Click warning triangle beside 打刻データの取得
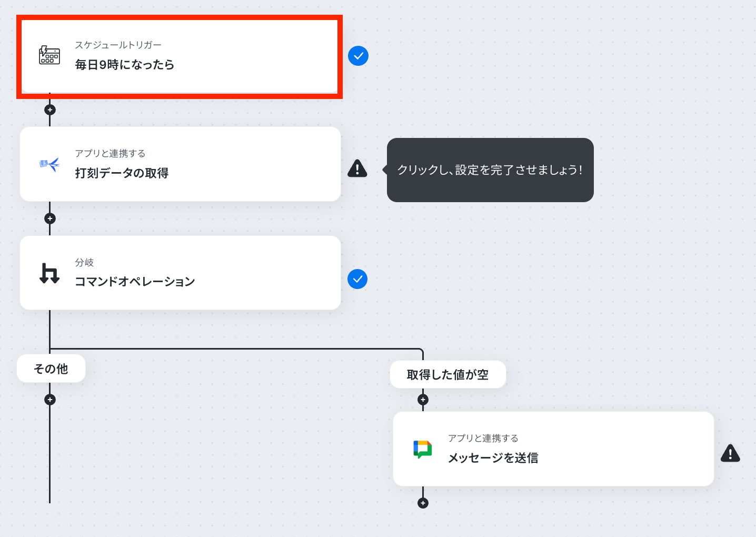The image size is (756, 537). coord(357,168)
